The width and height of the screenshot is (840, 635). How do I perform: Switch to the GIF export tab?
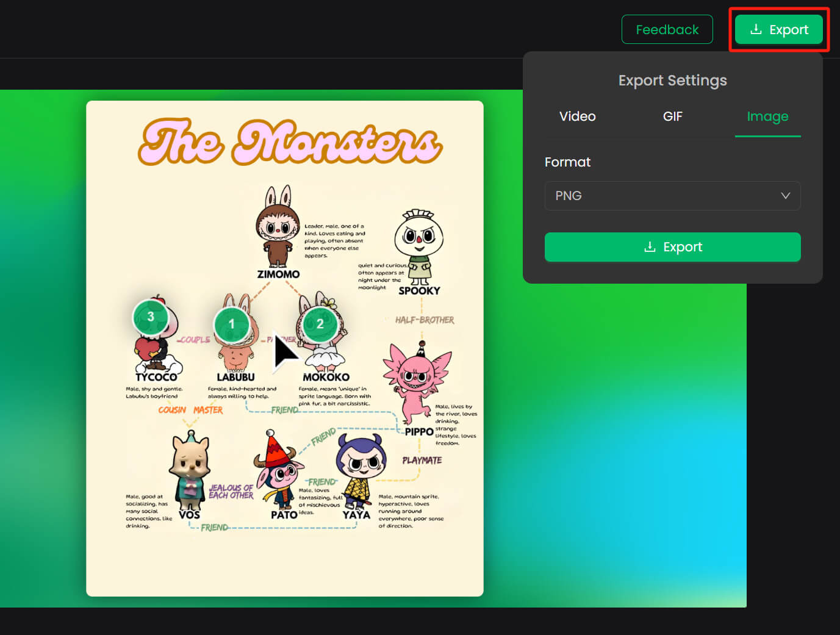[672, 117]
